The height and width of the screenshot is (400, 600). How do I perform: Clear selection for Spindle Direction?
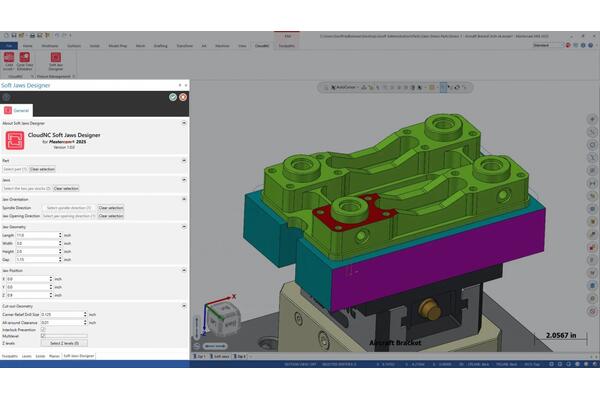[111, 208]
